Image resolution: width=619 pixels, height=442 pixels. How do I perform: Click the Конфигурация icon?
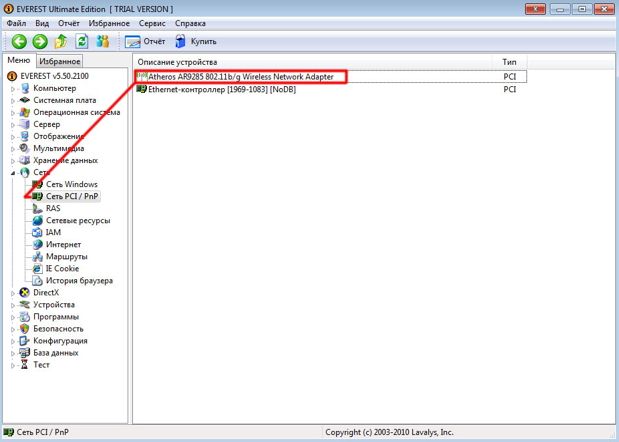click(x=24, y=341)
